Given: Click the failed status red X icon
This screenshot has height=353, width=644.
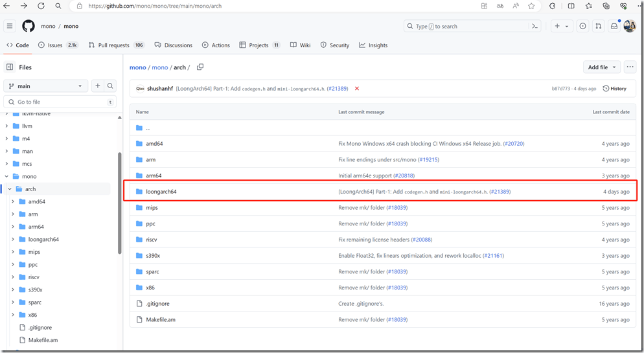Looking at the screenshot, I should click(x=357, y=89).
